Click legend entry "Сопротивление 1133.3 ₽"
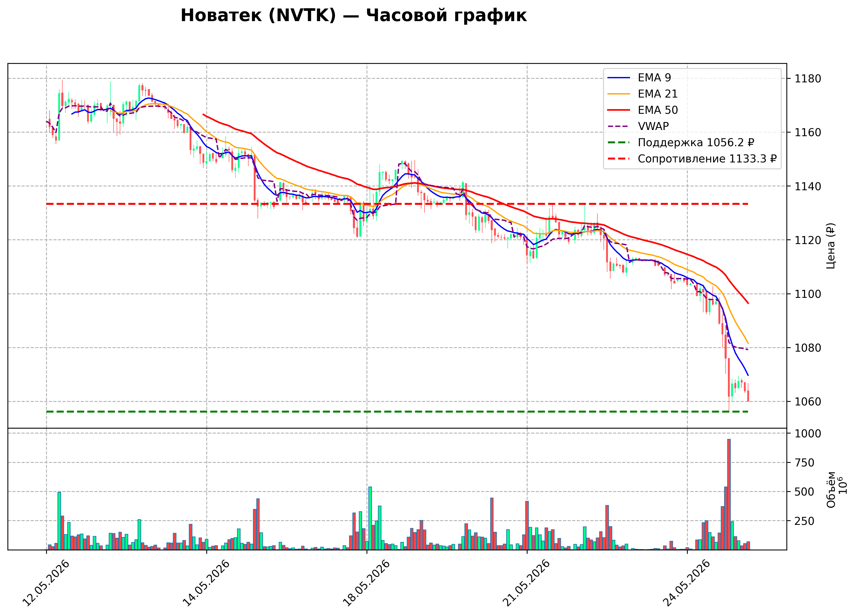The height and width of the screenshot is (616, 857). tap(707, 159)
